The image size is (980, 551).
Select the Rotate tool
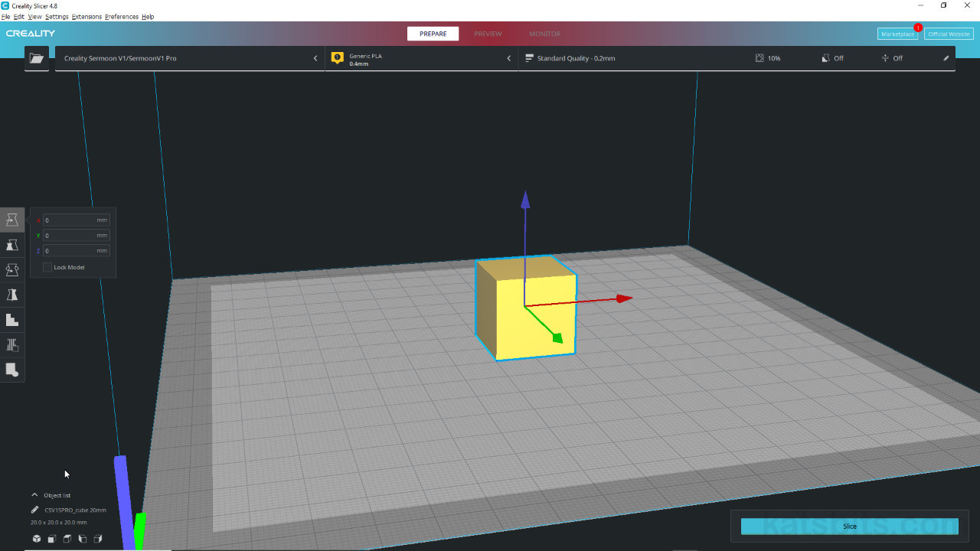click(12, 270)
